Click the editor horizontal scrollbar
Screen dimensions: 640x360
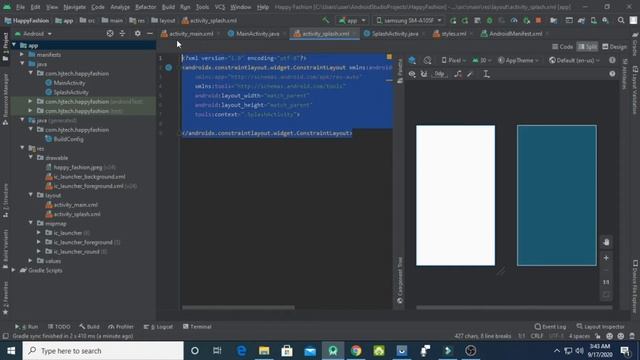[238, 307]
